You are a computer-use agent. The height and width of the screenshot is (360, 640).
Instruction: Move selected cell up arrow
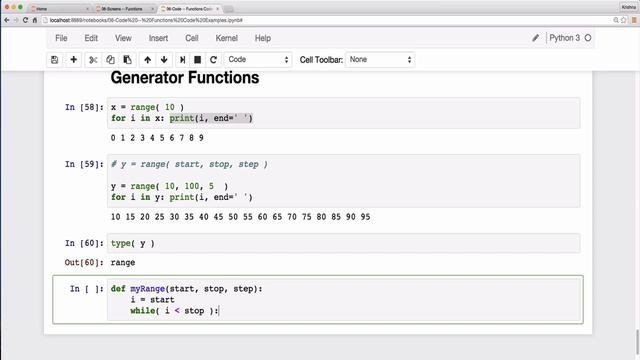coord(147,60)
